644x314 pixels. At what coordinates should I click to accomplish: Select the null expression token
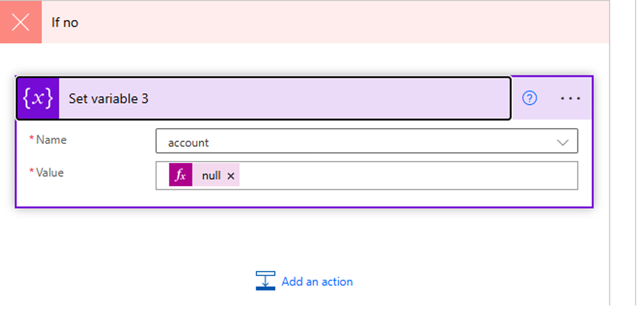(211, 175)
